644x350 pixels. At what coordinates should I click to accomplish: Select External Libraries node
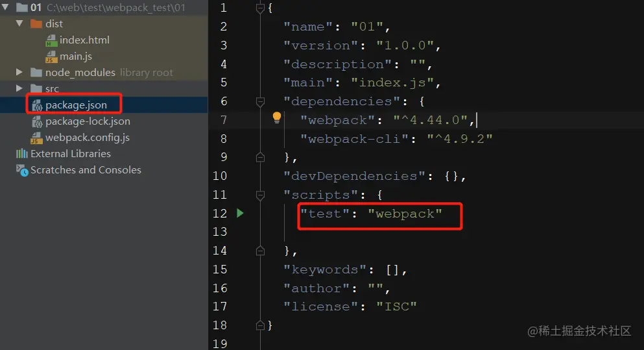pyautogui.click(x=71, y=153)
